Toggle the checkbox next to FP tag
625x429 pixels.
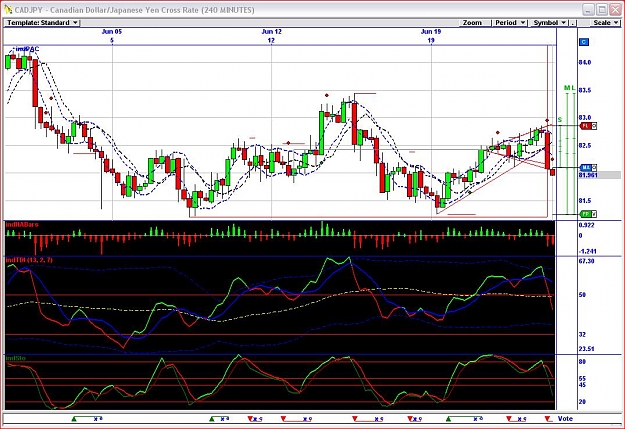[594, 214]
